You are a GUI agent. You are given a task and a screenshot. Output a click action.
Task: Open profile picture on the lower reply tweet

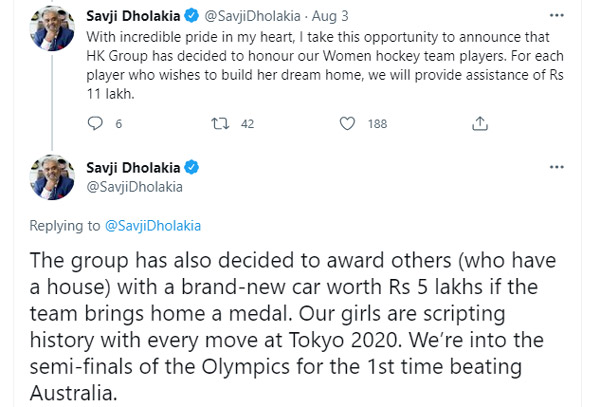pyautogui.click(x=52, y=177)
